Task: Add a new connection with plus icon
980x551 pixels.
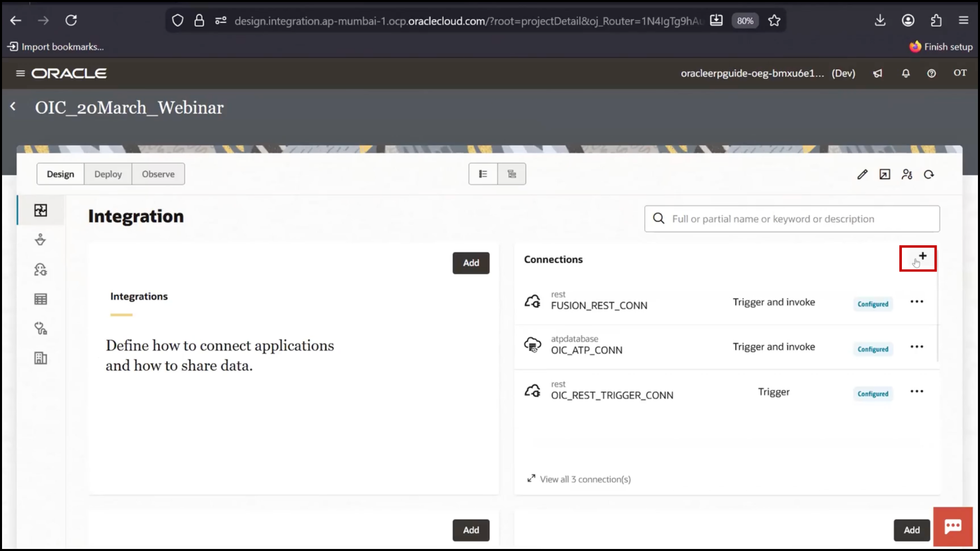Action: click(922, 257)
